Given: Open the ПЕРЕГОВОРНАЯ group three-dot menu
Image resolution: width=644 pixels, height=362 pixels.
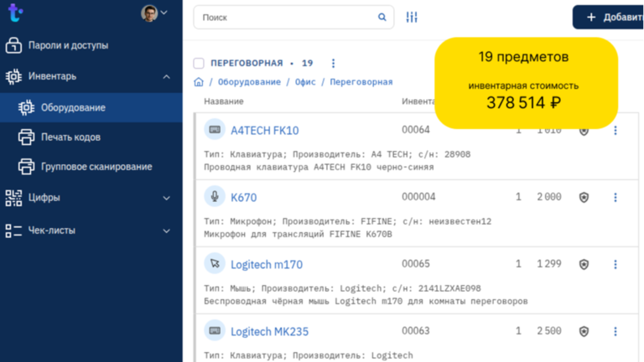Looking at the screenshot, I should pyautogui.click(x=333, y=63).
